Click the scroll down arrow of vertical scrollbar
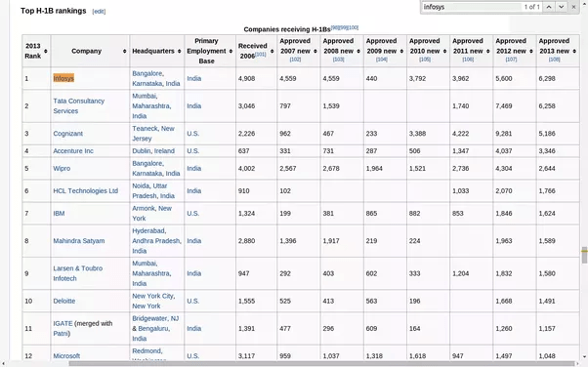Image resolution: width=588 pixels, height=367 pixels. [x=584, y=357]
